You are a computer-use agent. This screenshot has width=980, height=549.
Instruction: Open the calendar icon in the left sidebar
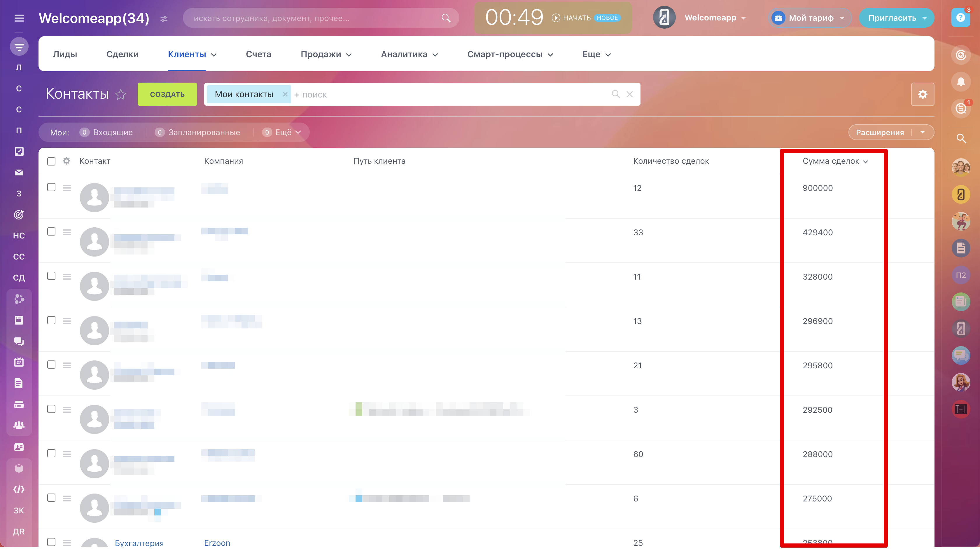click(19, 362)
